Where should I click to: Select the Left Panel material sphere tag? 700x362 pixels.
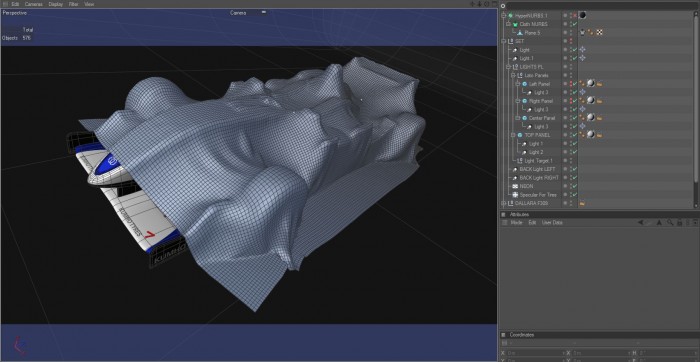point(591,83)
